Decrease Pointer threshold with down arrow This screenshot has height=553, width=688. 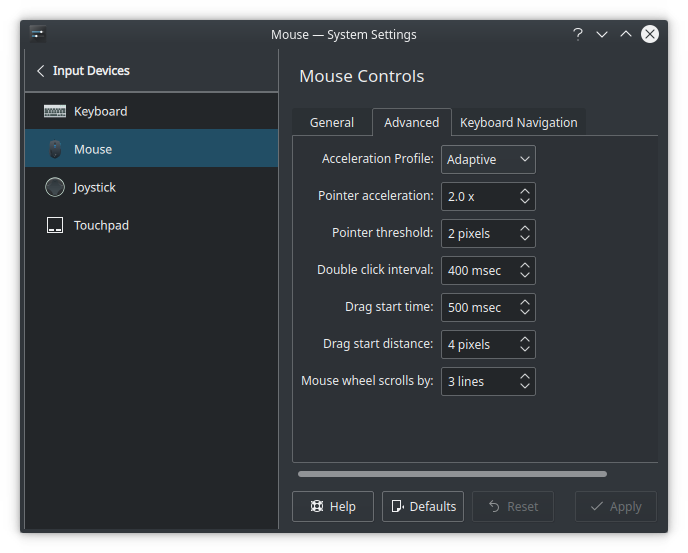525,238
